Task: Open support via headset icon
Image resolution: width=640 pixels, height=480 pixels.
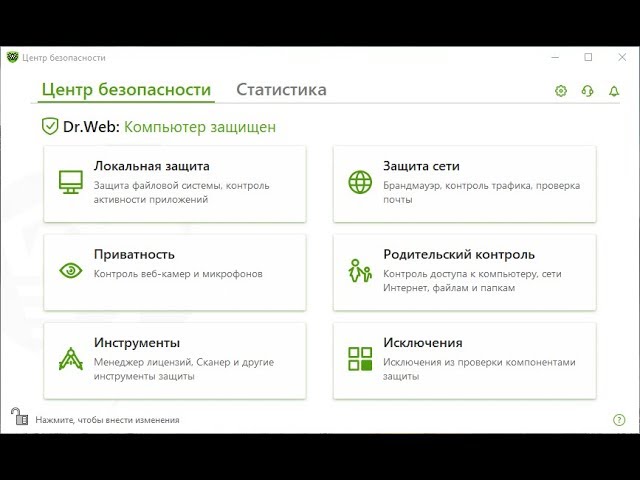Action: (x=587, y=91)
